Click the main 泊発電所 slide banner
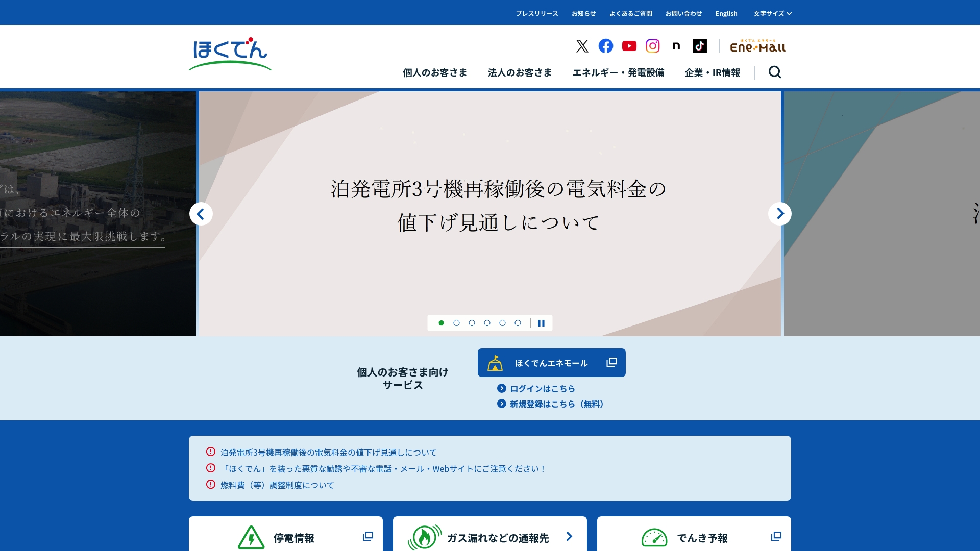This screenshot has height=551, width=980. tap(490, 214)
